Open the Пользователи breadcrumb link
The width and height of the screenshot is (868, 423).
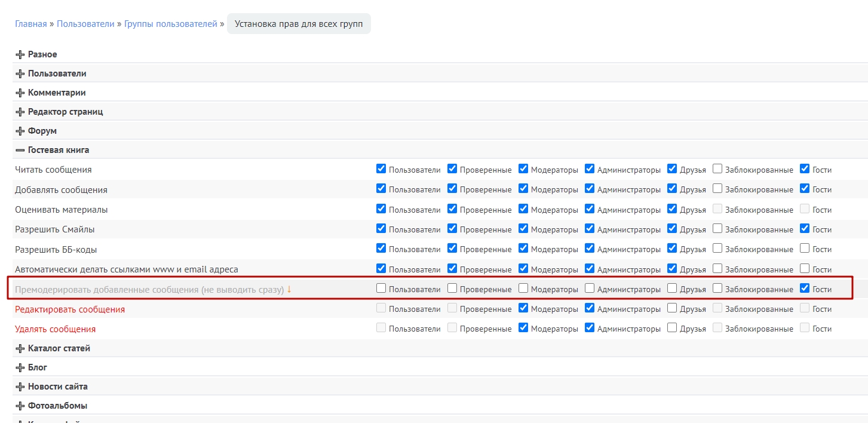point(85,24)
